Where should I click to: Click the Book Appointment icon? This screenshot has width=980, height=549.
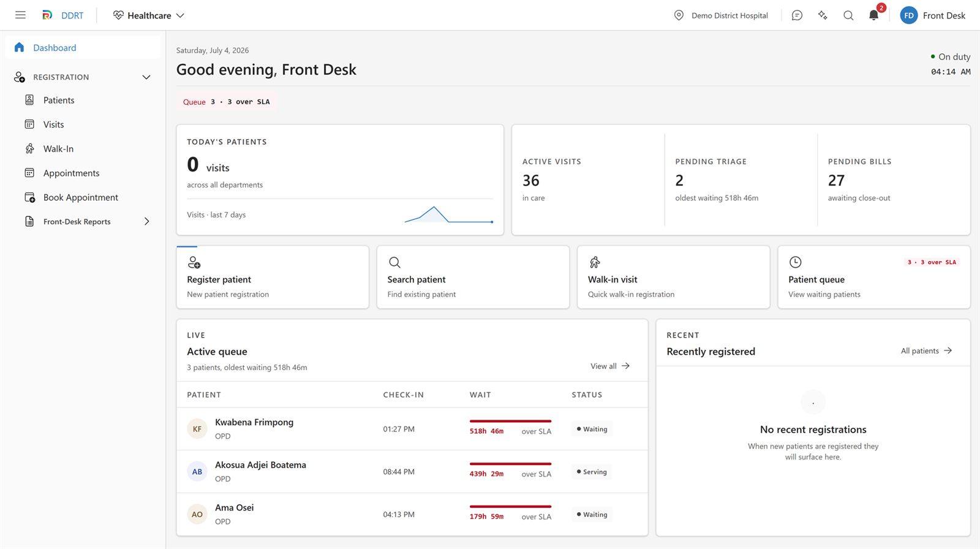click(x=29, y=197)
